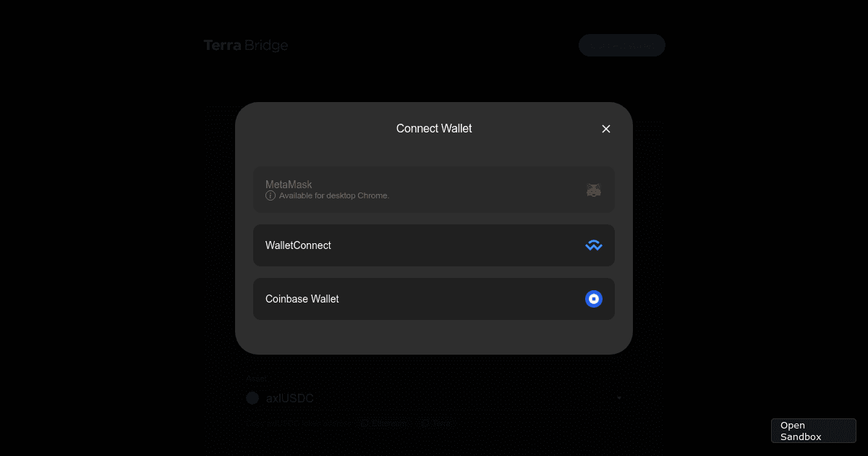
Task: Click the axlUSDC token icon in the asset field
Action: (x=252, y=398)
